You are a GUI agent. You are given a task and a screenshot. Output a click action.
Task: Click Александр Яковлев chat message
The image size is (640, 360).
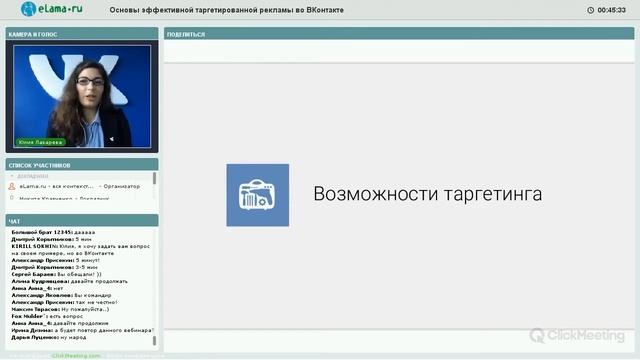point(61,295)
